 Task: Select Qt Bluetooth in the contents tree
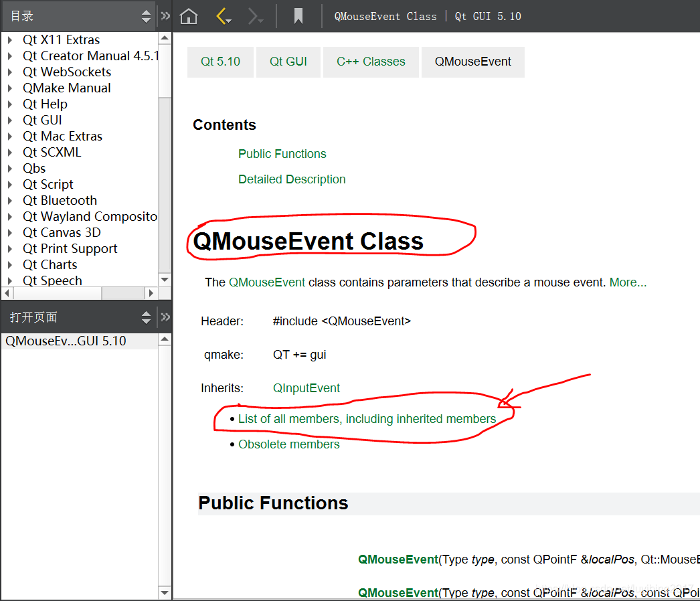pyautogui.click(x=60, y=201)
